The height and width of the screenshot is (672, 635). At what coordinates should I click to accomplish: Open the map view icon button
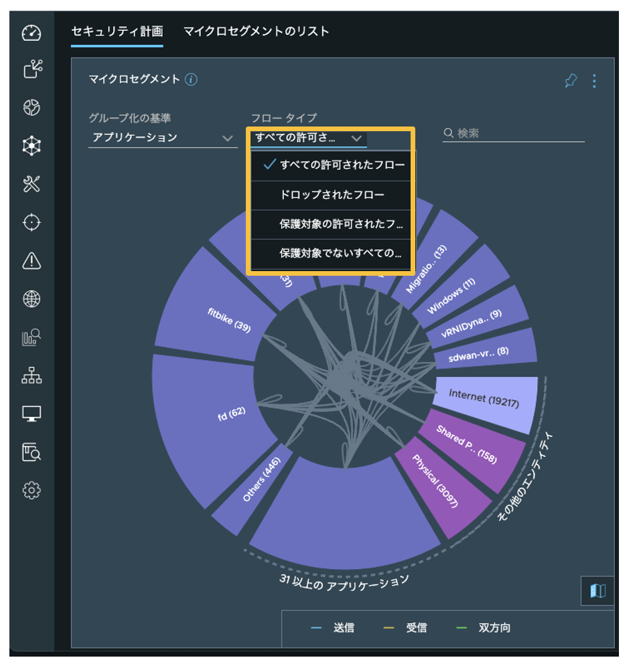point(597,590)
